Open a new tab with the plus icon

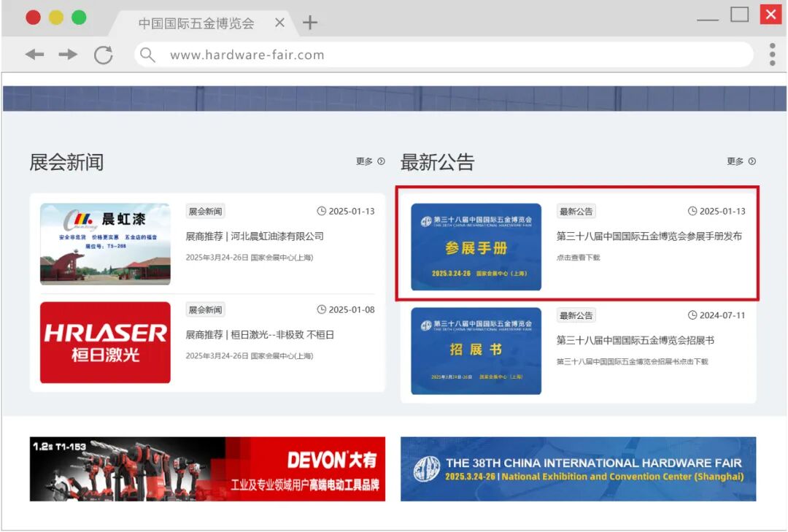coord(309,23)
